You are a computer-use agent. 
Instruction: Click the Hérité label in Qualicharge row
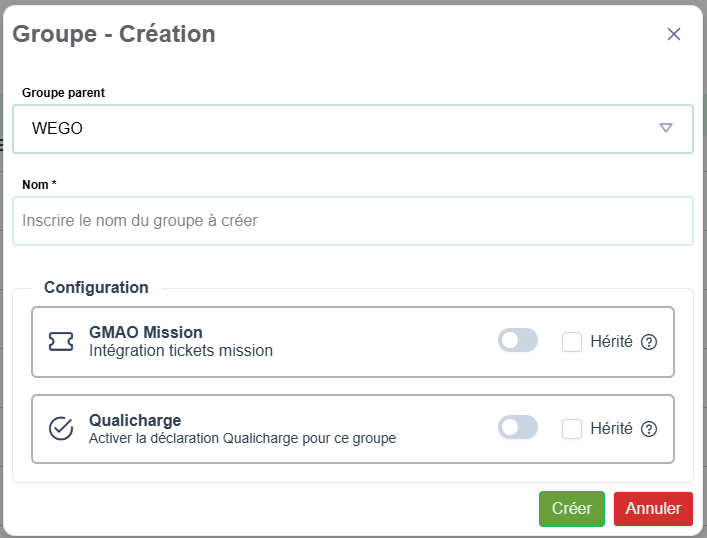pyautogui.click(x=611, y=429)
